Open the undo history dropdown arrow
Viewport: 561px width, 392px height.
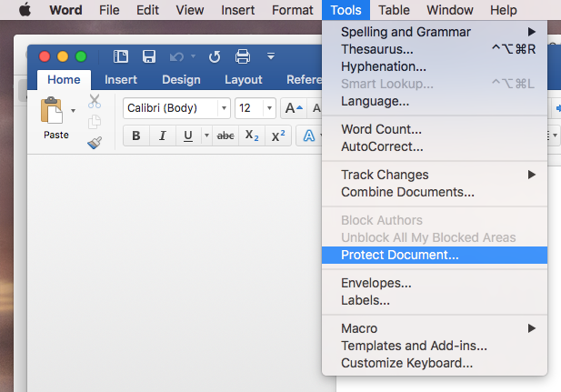[x=193, y=56]
